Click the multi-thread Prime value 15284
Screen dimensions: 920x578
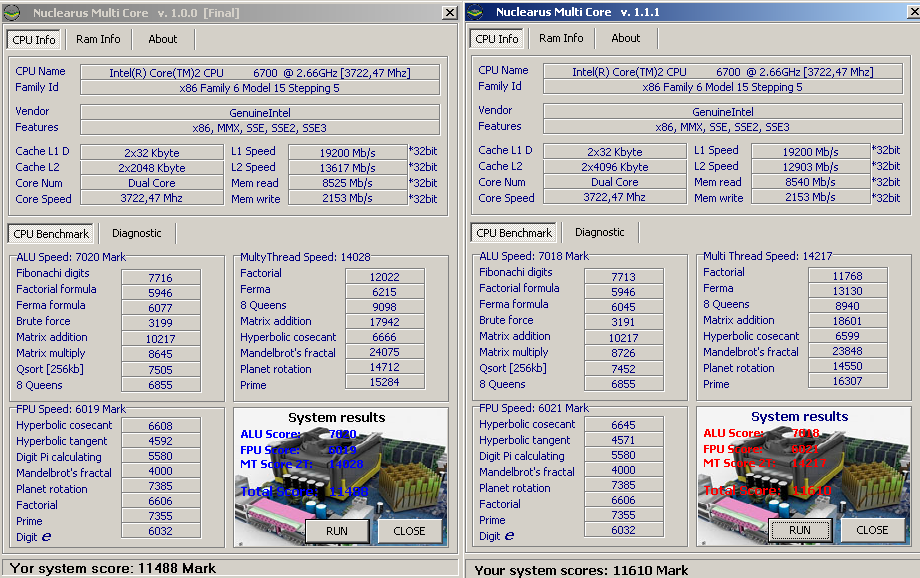click(x=385, y=382)
